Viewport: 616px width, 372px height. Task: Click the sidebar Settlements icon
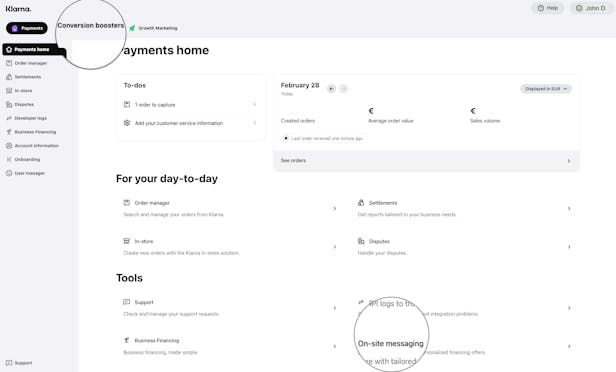[x=9, y=77]
